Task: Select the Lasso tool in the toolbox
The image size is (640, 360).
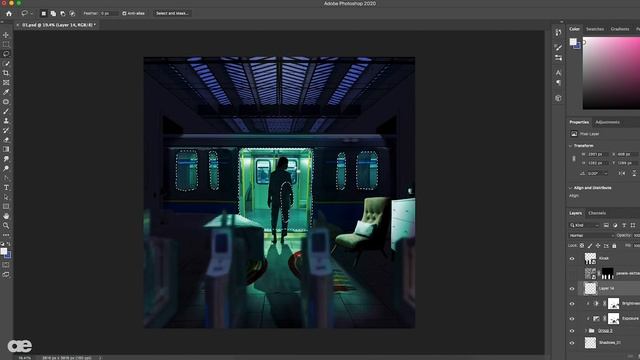Action: pos(6,54)
